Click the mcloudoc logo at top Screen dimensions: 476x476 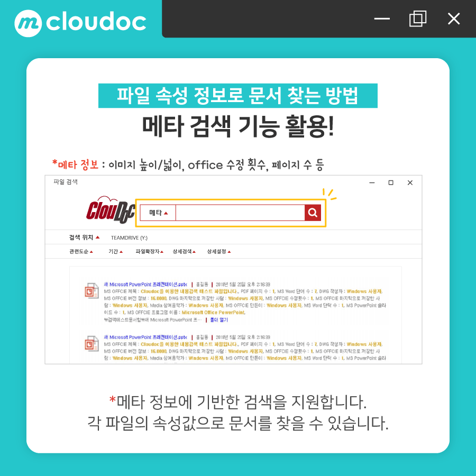pos(80,23)
